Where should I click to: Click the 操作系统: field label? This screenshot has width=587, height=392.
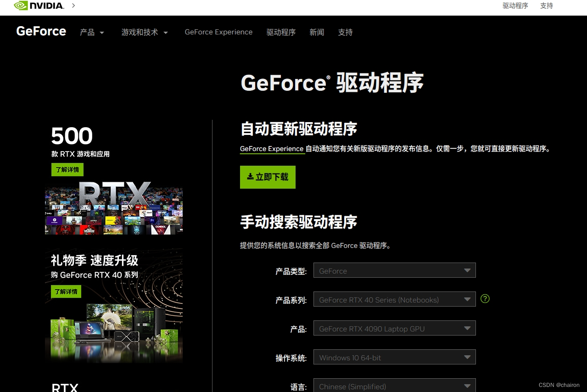(291, 358)
